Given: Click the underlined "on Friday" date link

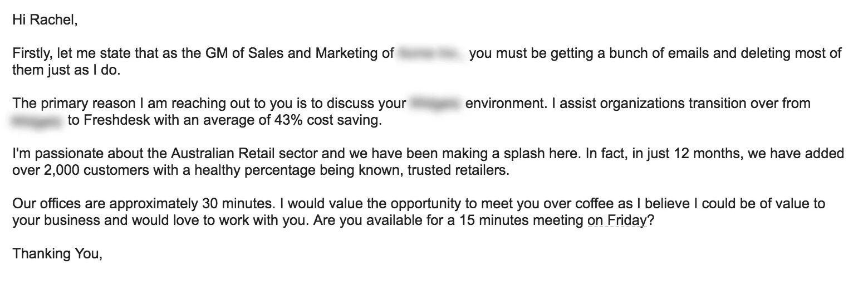Looking at the screenshot, I should (x=617, y=220).
